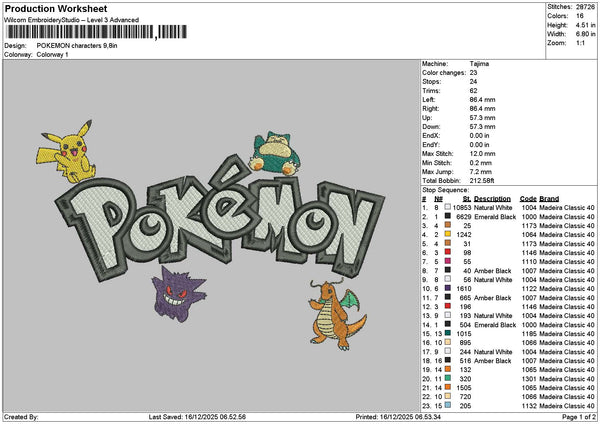Click the Wilcom EmbroideryStudio – Level 3 Advanced line
The height and width of the screenshot is (424, 600).
pos(71,20)
